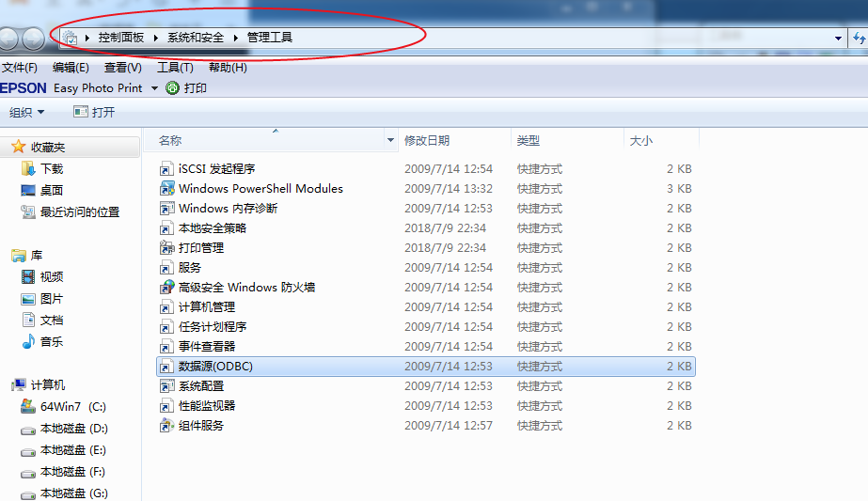The image size is (868, 501).
Task: Click the 2009/7/14 12:57 date cell
Action: (x=449, y=426)
